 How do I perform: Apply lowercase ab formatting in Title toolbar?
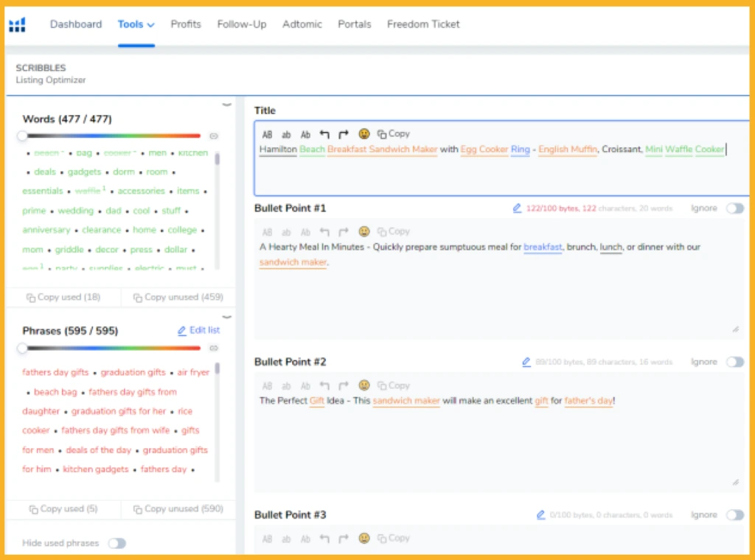coord(286,134)
